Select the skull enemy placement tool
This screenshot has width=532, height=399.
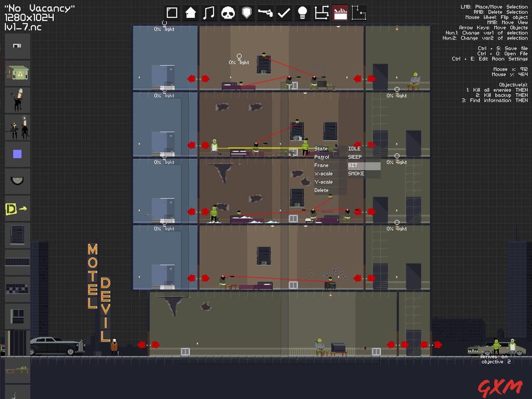pos(228,12)
